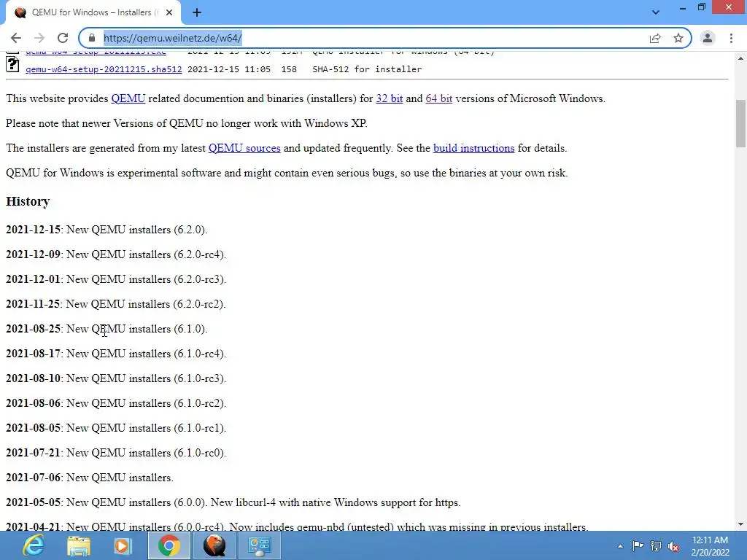Click the browser back arrow
Image resolution: width=747 pixels, height=560 pixels.
[16, 38]
